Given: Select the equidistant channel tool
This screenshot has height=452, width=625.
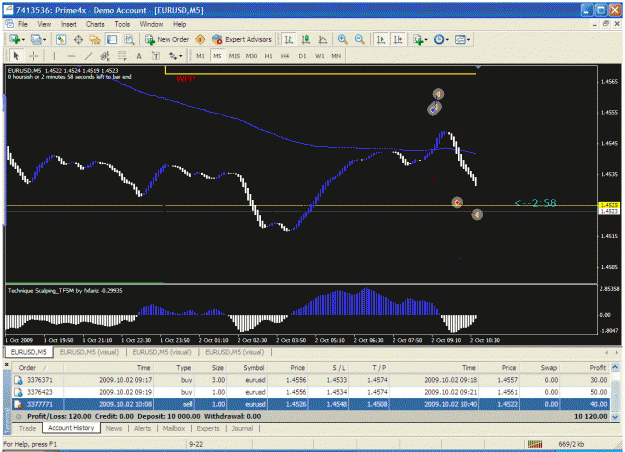Looking at the screenshot, I should click(105, 56).
